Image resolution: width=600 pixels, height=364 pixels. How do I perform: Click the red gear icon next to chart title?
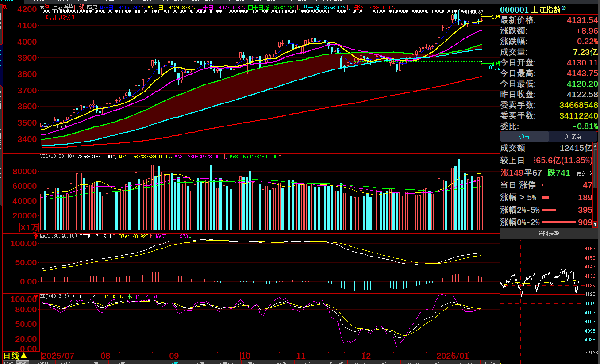47,8
